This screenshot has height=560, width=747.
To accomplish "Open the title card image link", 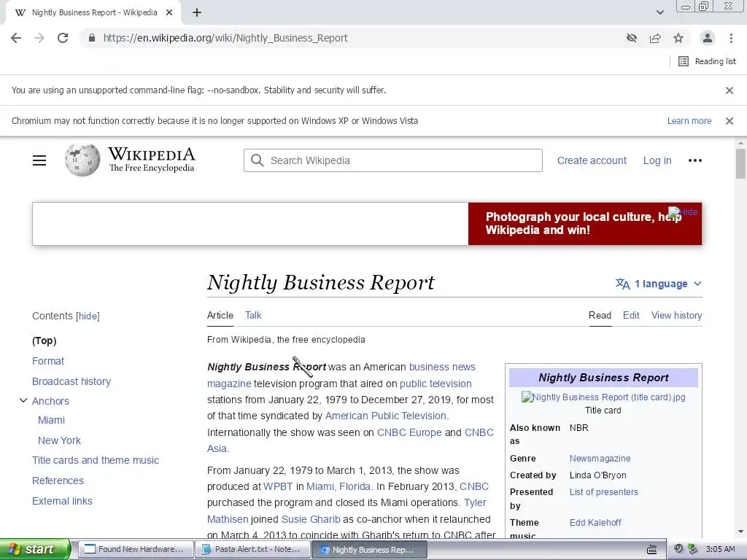I will pos(603,397).
